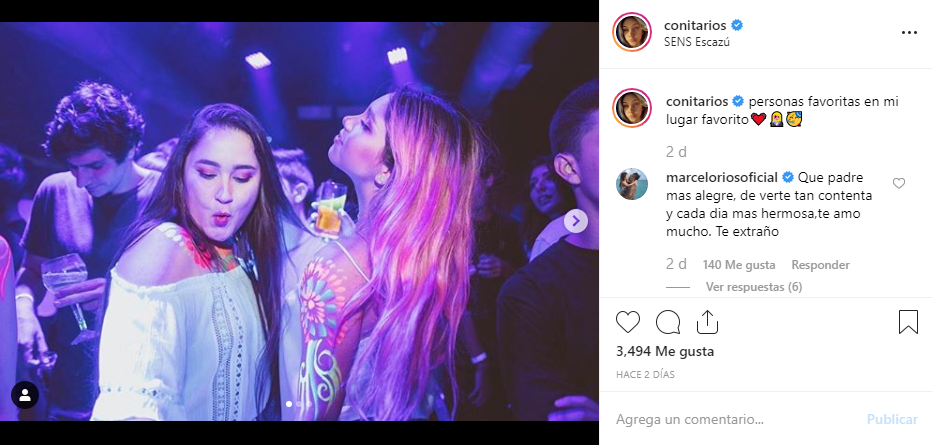Expand Ver respuestas (6) replies
Image resolution: width=932 pixels, height=445 pixels.
tap(754, 287)
